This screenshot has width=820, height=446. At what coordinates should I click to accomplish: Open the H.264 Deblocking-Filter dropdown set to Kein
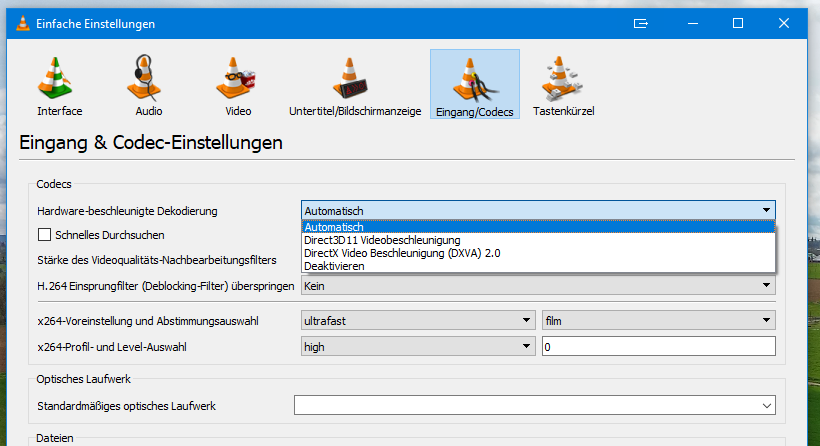point(538,286)
